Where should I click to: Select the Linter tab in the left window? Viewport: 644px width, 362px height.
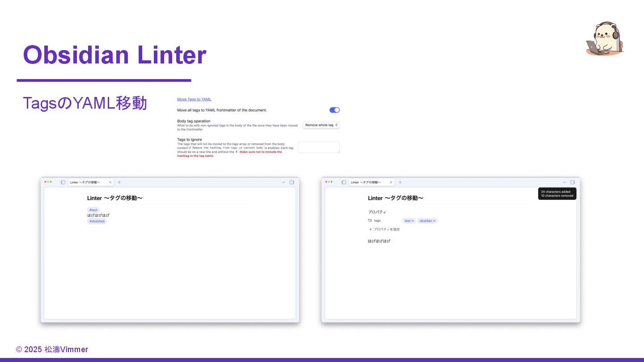coord(91,182)
